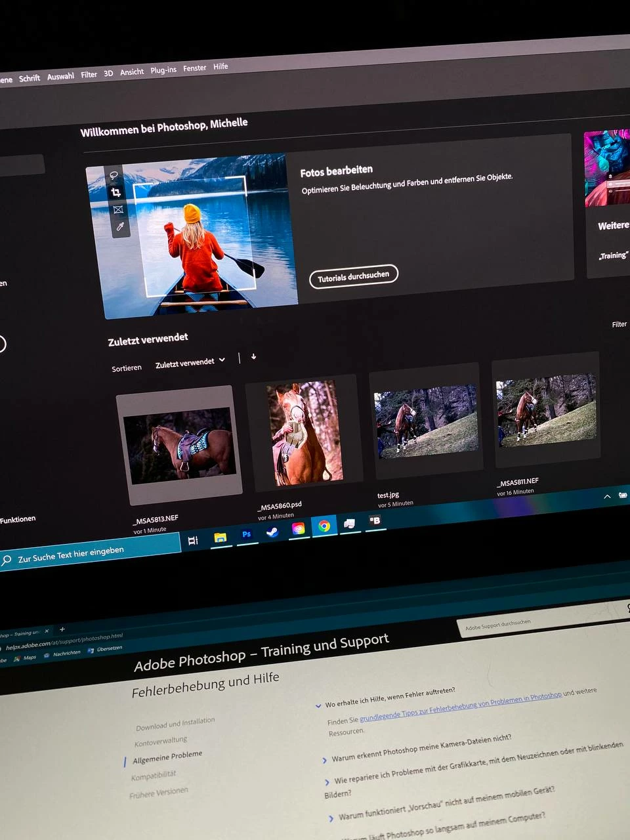Click the colorful Weitere card thumbnail
630x840 pixels.
607,168
